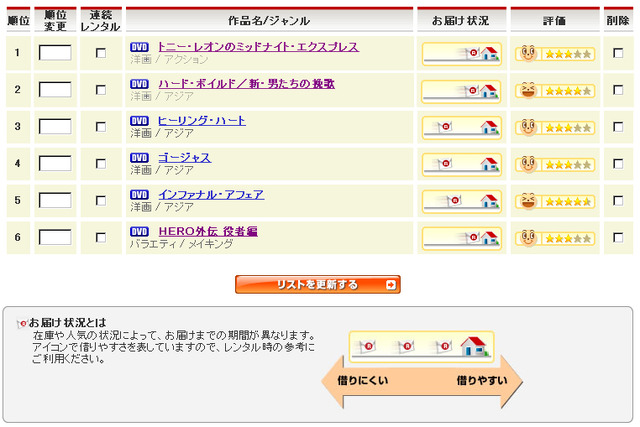Tick 削除 checkbox for HERO外伝 役者編
640x427 pixels.
[x=618, y=238]
